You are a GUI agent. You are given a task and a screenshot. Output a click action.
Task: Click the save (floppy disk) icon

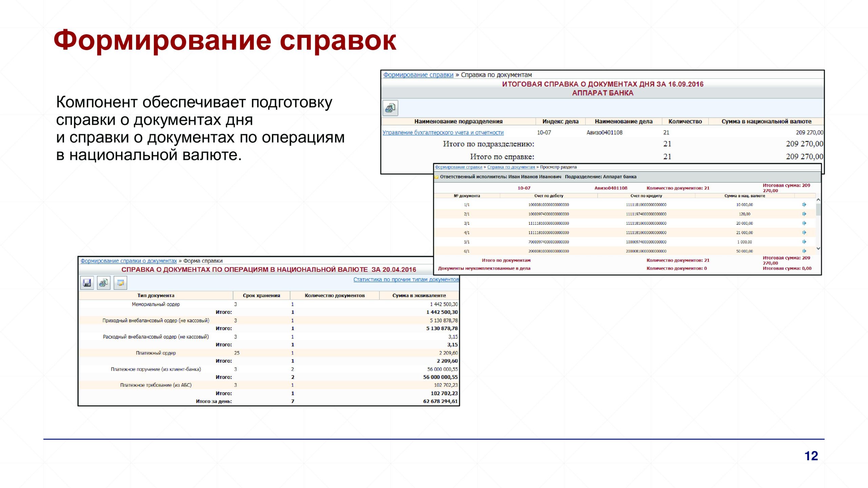pyautogui.click(x=87, y=283)
